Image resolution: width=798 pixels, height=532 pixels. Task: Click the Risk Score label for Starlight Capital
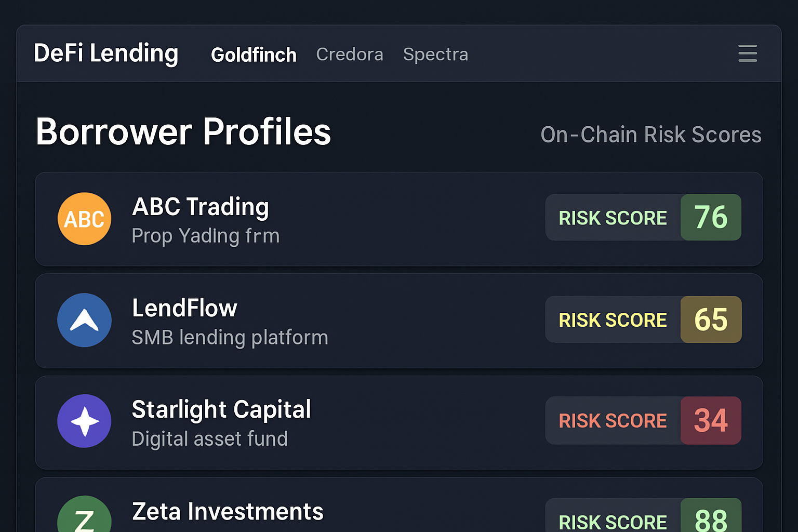click(613, 421)
